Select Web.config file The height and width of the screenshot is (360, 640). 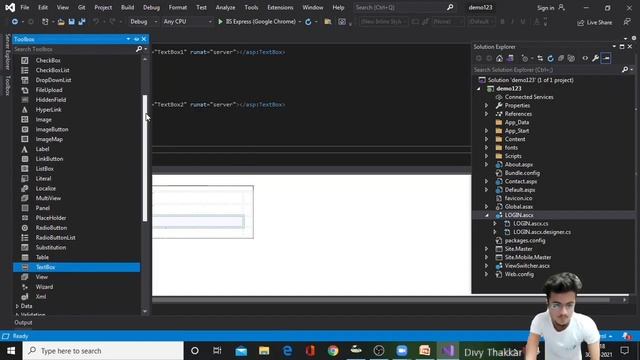pyautogui.click(x=519, y=274)
